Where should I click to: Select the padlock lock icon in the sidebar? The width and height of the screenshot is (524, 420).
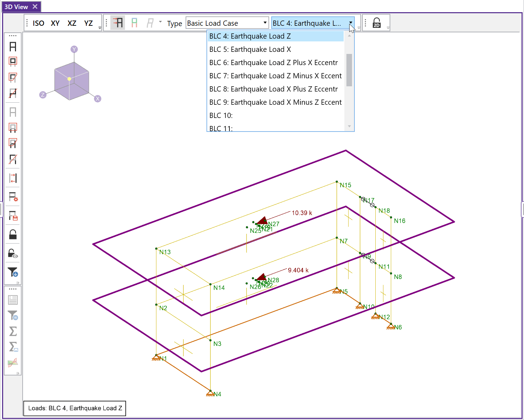tap(13, 234)
